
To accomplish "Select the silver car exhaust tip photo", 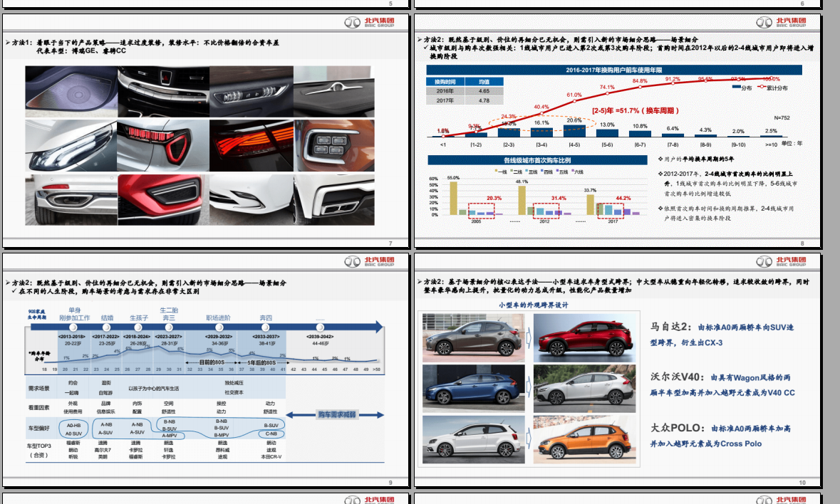I will pyautogui.click(x=71, y=199).
